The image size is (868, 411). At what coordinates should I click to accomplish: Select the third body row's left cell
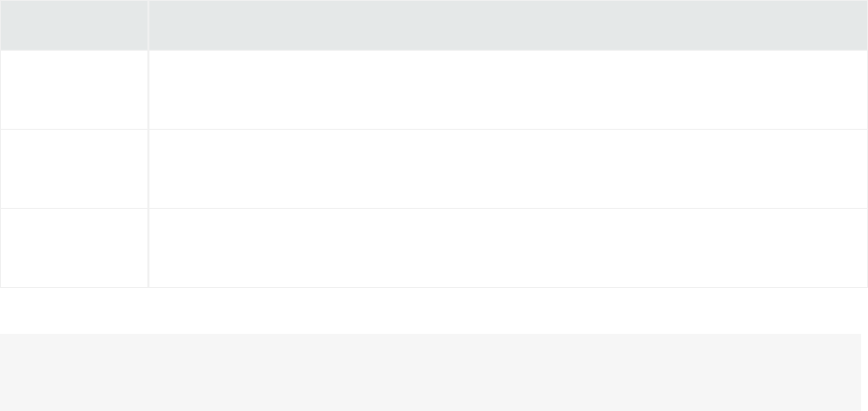pos(73,248)
